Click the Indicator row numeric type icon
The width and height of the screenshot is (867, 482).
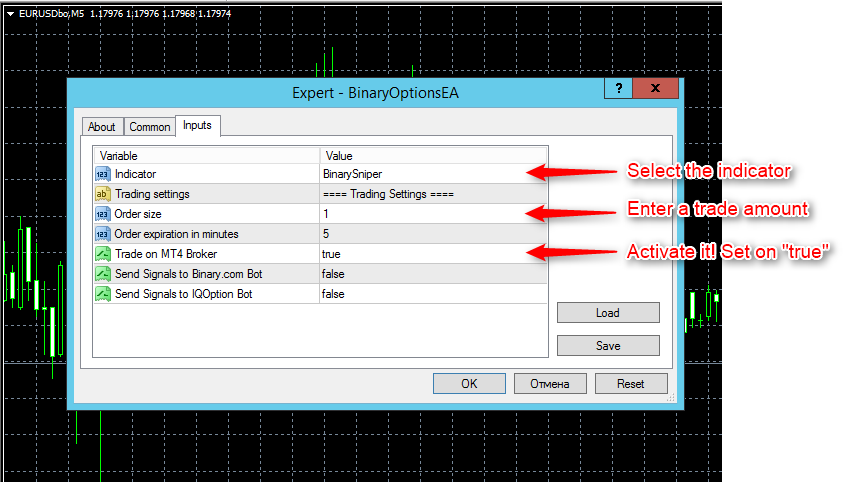[103, 174]
